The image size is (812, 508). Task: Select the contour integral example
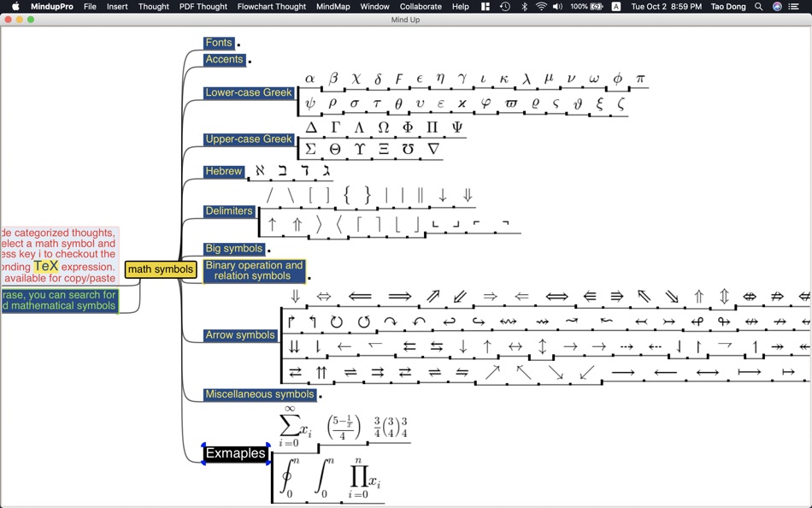click(x=288, y=478)
